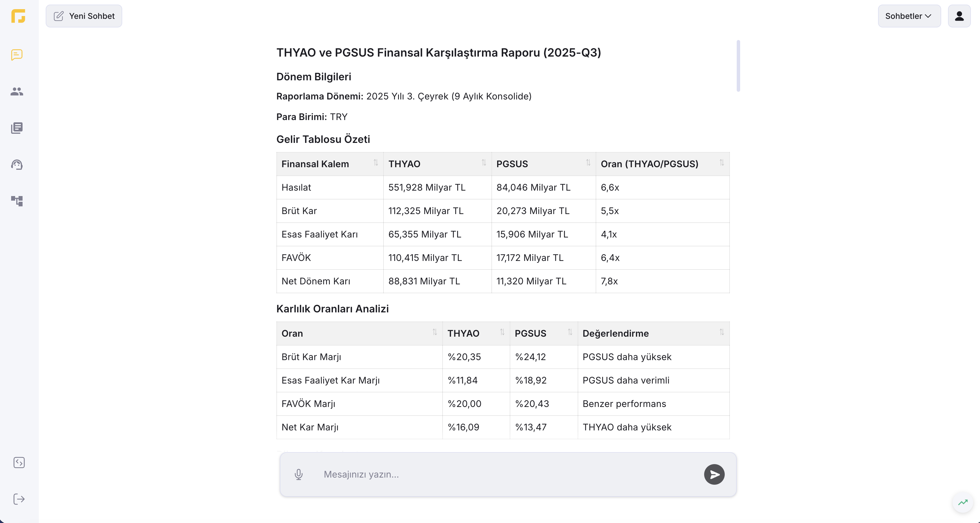
Task: Sort profitability table by Oran column
Action: 435,332
